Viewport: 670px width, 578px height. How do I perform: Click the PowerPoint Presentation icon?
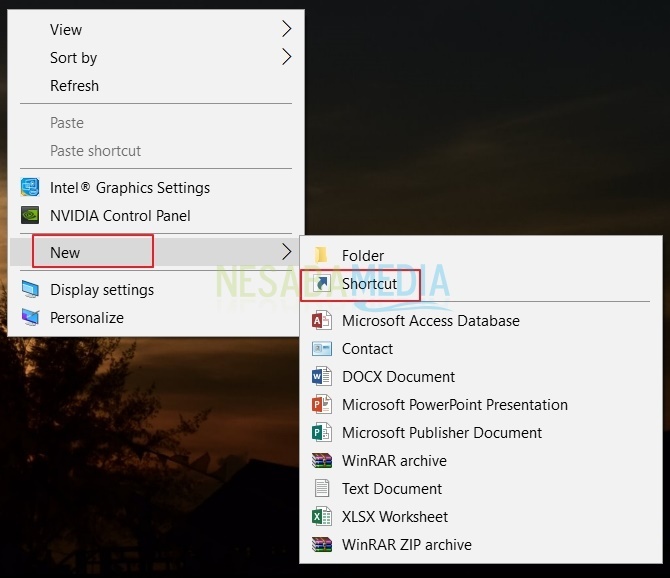click(x=322, y=405)
